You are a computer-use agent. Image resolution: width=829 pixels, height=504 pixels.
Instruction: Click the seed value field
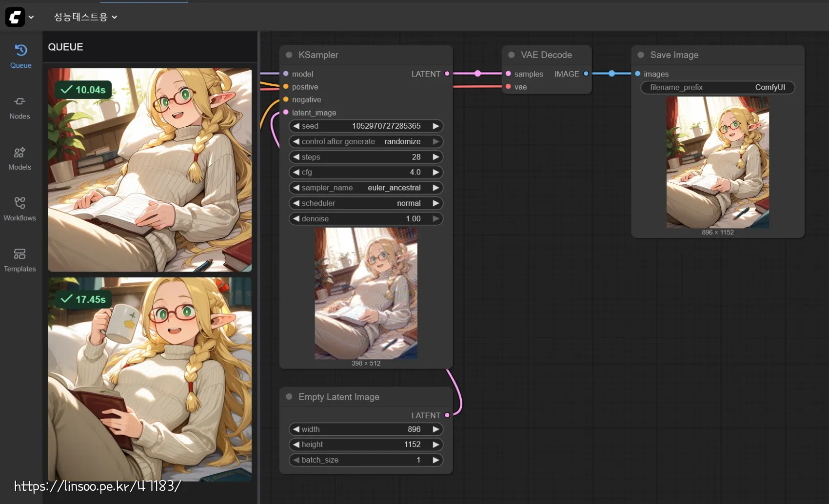(366, 126)
